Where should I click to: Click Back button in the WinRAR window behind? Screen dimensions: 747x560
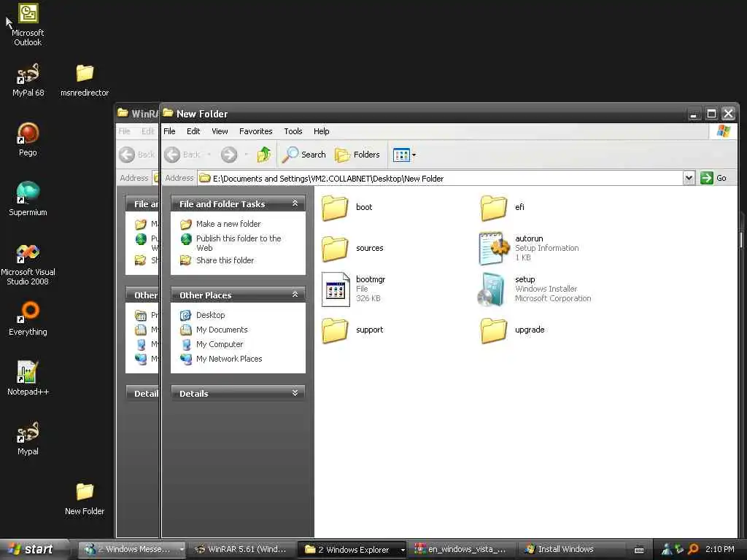coord(136,155)
